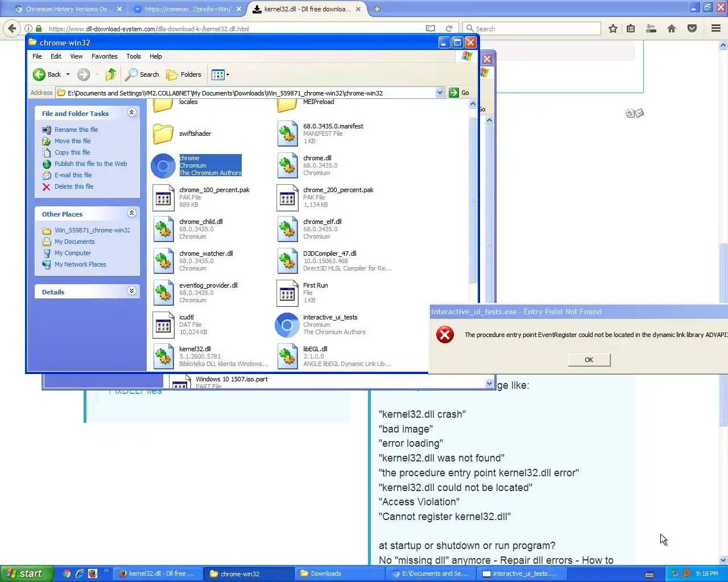
Task: Select the kernel32.dll file icon
Action: 163,357
